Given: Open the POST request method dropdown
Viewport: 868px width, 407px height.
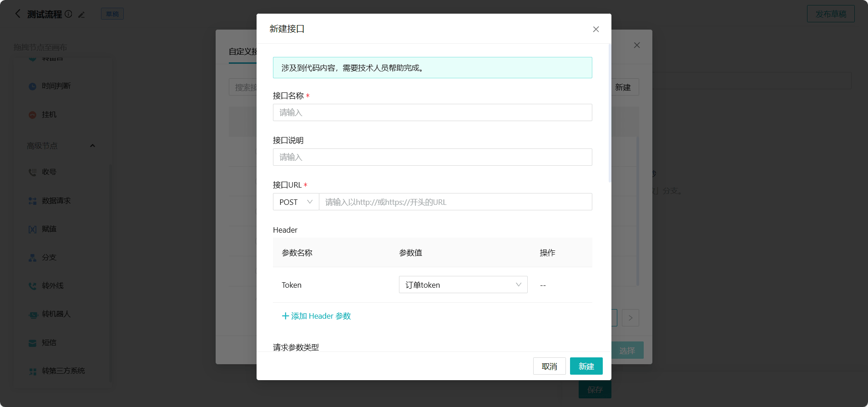Looking at the screenshot, I should (296, 202).
